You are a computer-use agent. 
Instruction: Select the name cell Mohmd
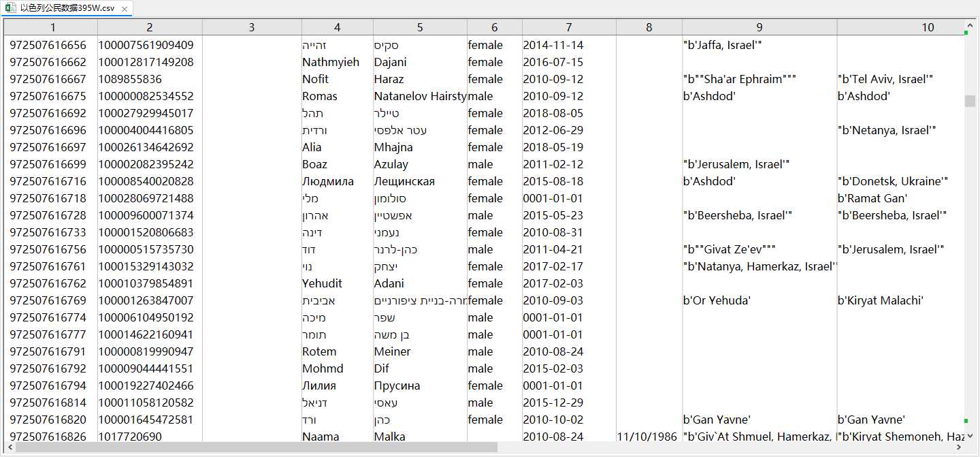(323, 368)
